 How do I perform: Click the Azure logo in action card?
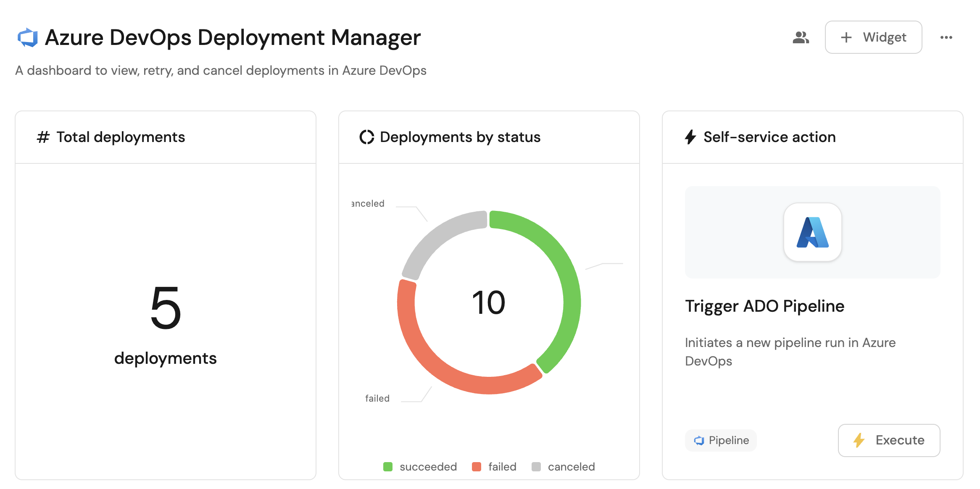pyautogui.click(x=812, y=232)
